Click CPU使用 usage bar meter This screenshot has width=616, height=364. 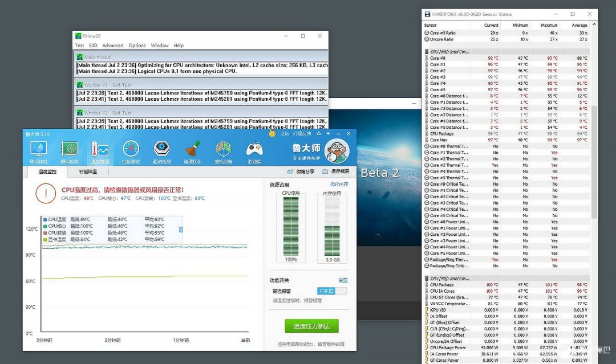pyautogui.click(x=291, y=226)
